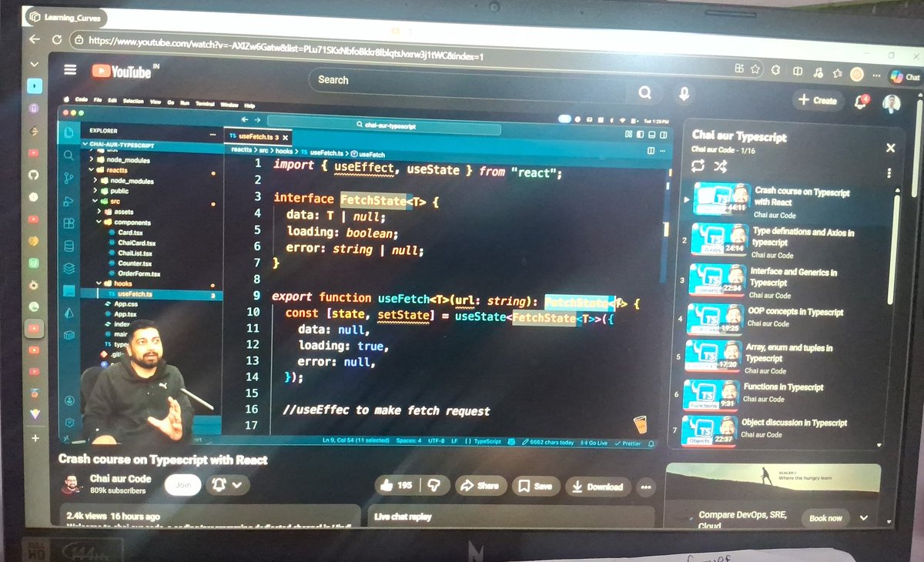Open the browser profile avatar in the toolbar
924x562 pixels.
point(856,75)
